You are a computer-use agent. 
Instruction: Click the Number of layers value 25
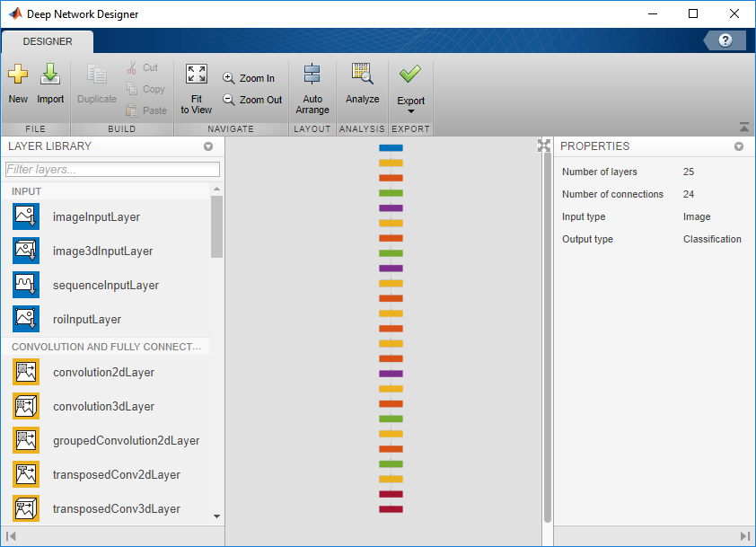tap(689, 172)
